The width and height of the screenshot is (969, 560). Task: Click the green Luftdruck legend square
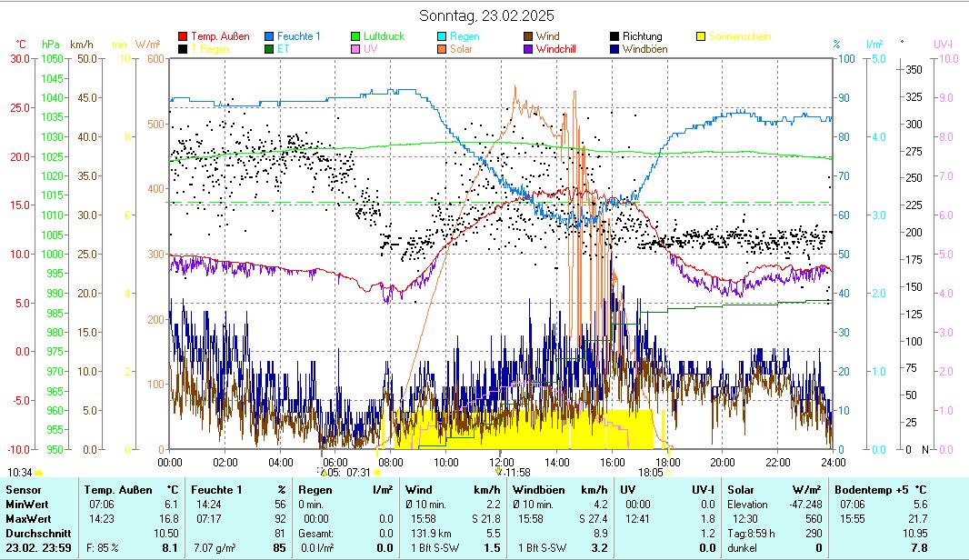pyautogui.click(x=356, y=36)
